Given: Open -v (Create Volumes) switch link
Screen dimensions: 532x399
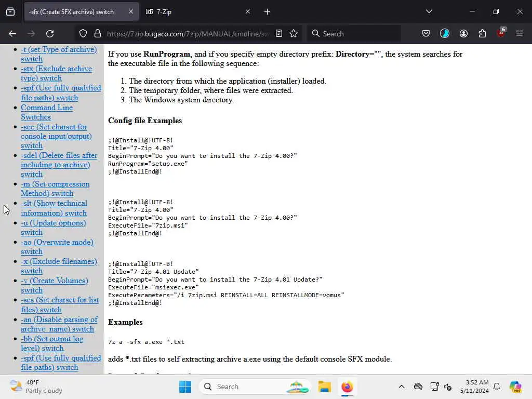Looking at the screenshot, I should 54,285.
